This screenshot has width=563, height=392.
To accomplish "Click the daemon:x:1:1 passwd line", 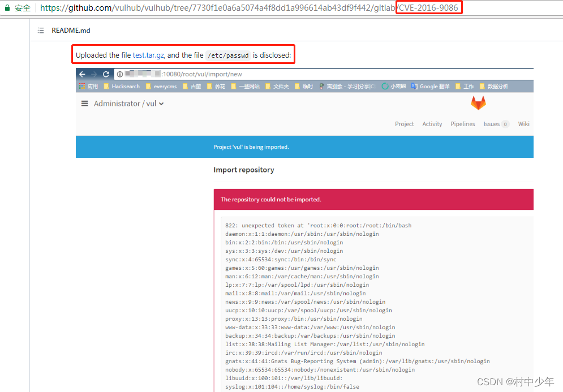I will tap(302, 234).
